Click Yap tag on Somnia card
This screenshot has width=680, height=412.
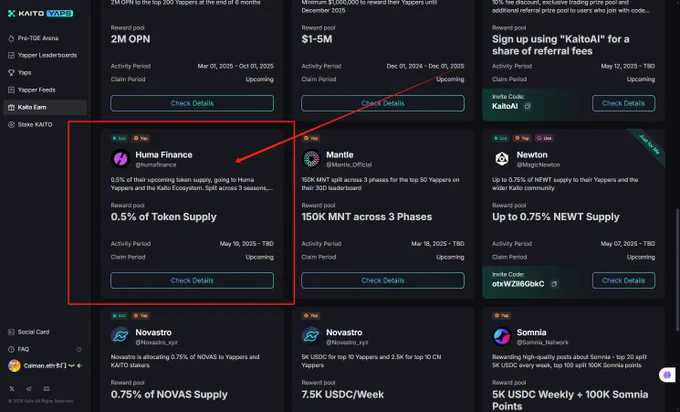[501, 316]
